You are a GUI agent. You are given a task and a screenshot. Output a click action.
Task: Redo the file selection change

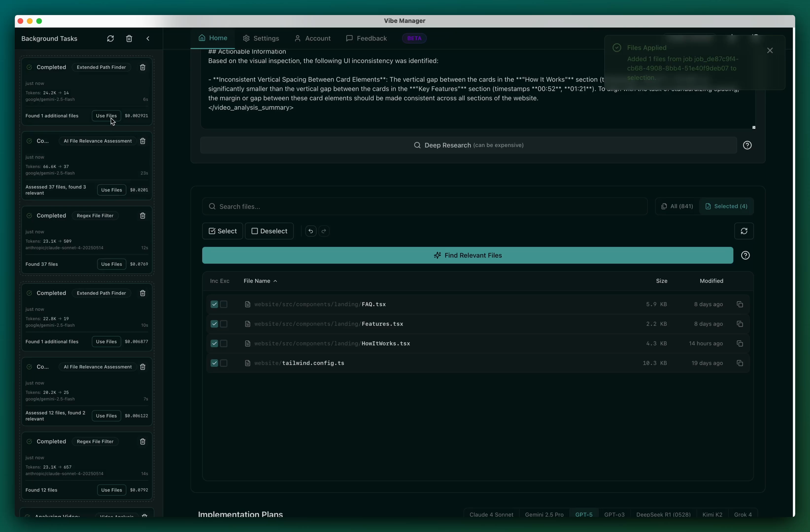[324, 231]
